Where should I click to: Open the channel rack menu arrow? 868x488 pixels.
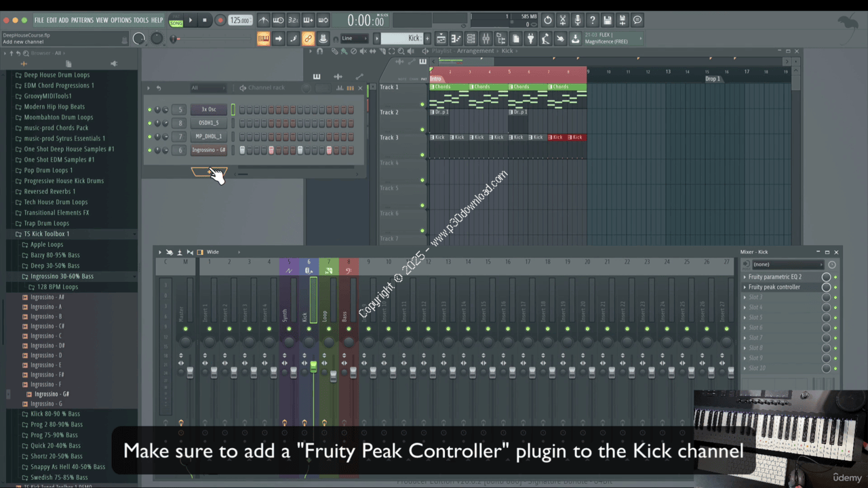(149, 87)
